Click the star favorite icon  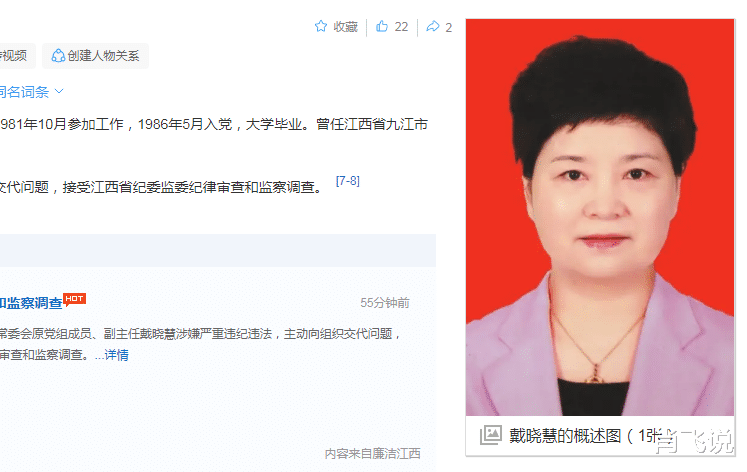[x=321, y=26]
